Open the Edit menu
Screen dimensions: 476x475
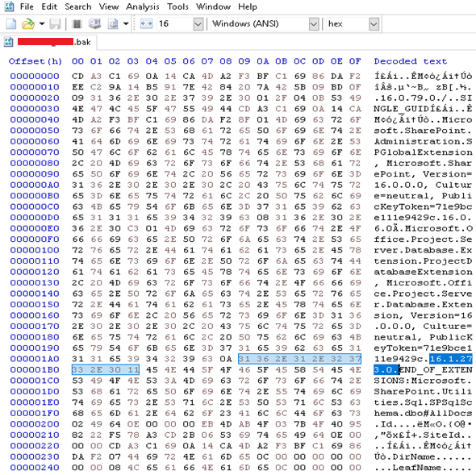point(49,6)
